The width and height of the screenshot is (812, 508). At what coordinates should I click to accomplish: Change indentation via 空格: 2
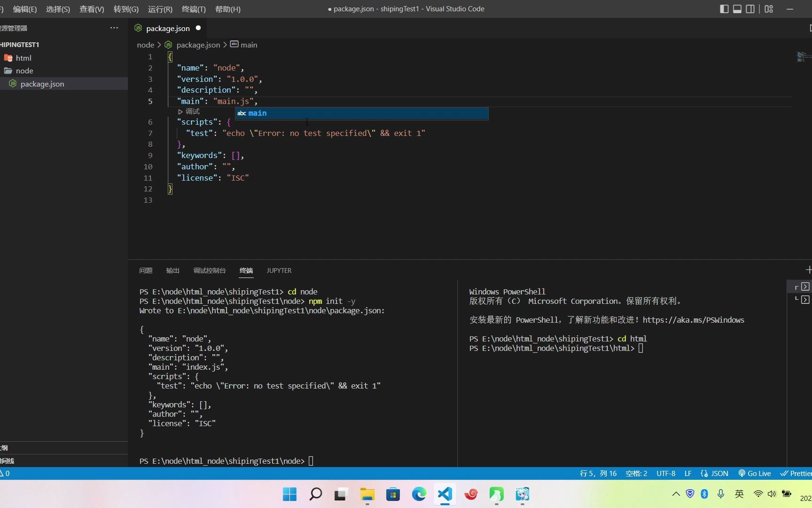coord(636,474)
